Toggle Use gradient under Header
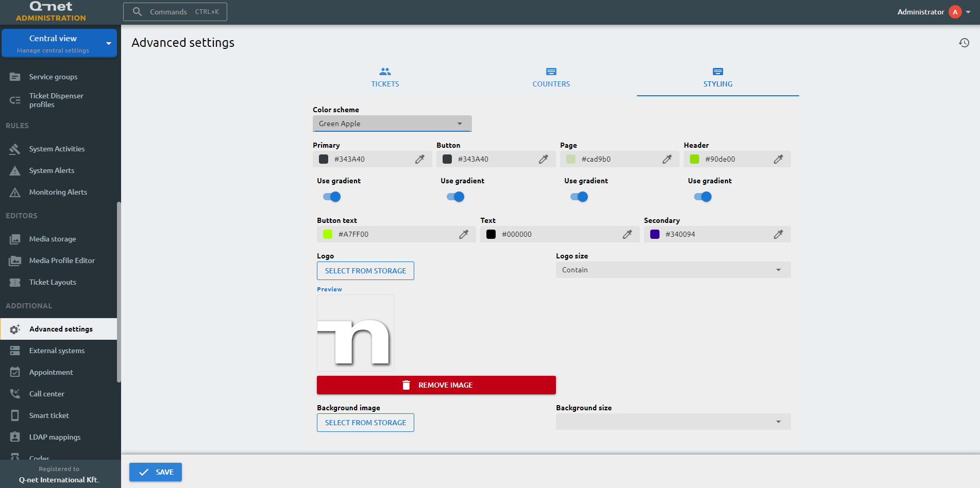The width and height of the screenshot is (980, 488). [703, 197]
